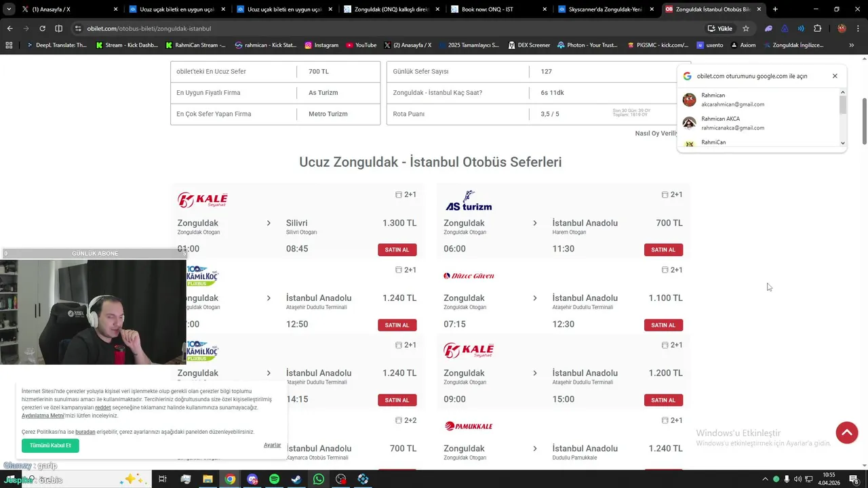Viewport: 868px width, 488px height.
Task: Close the Google sign-in popup
Action: [835, 76]
